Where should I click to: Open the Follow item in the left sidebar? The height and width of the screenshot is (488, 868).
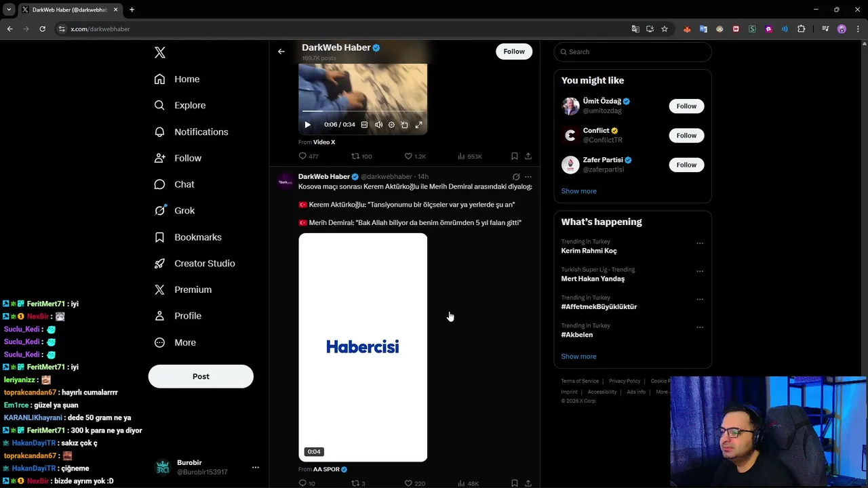[x=178, y=158]
